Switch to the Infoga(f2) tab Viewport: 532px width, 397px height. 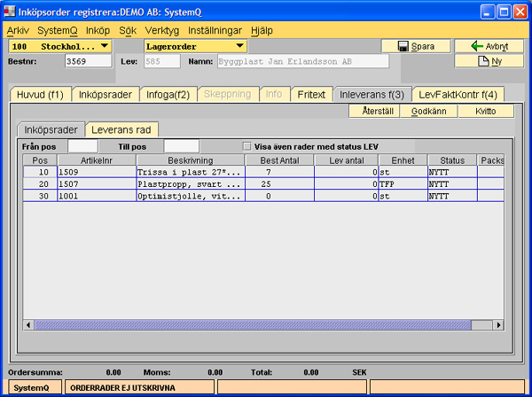pos(168,95)
